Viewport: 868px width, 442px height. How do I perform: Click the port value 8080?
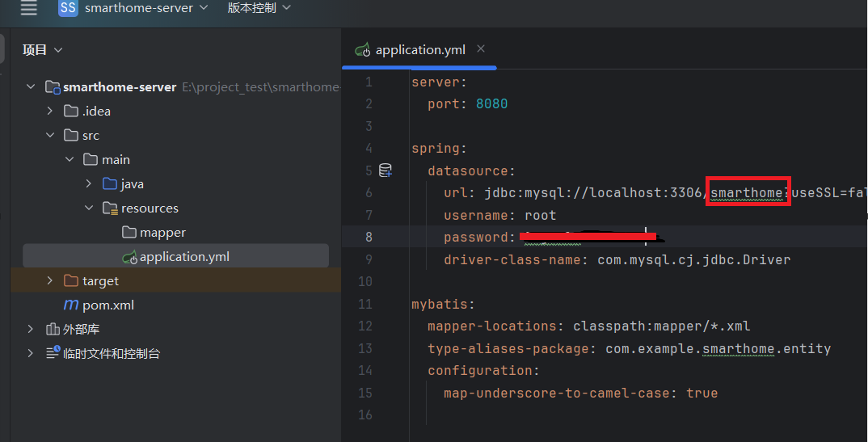point(491,104)
